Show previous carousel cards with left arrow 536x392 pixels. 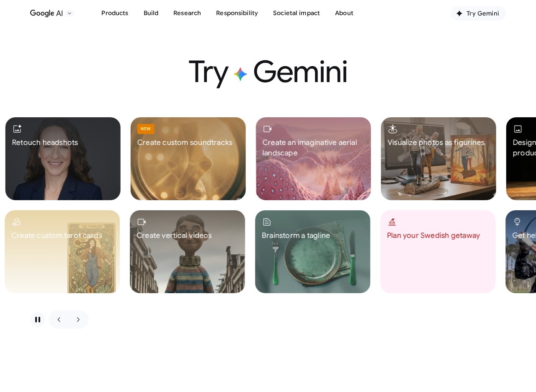point(59,320)
